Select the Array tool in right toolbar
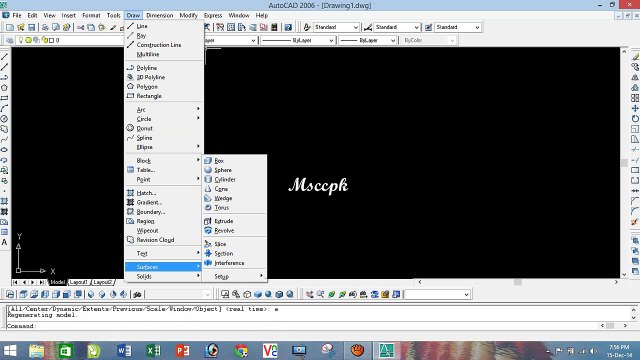 pyautogui.click(x=635, y=98)
